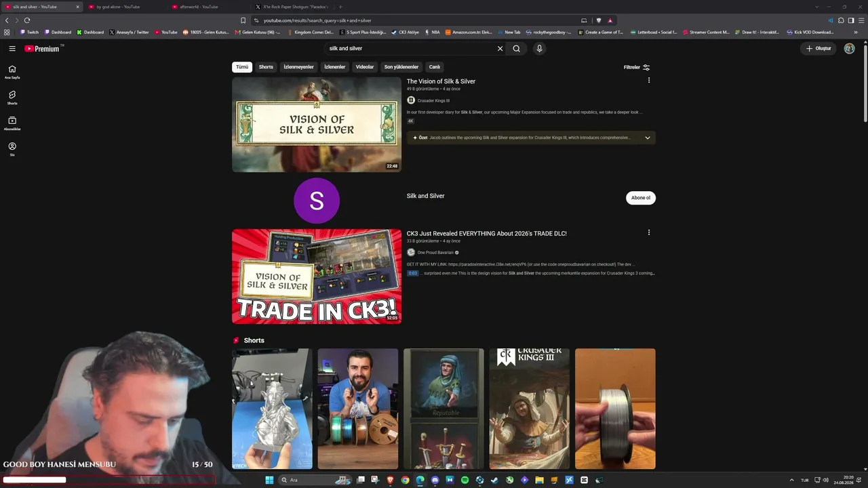Open the Amazon.com.tr bookmark

coord(469,32)
